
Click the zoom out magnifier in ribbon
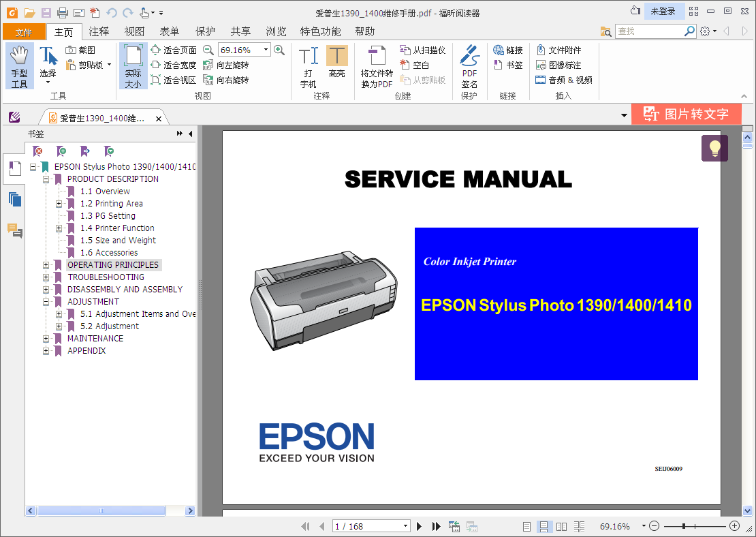(208, 50)
